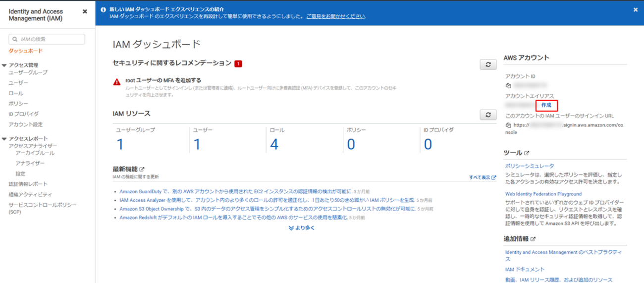This screenshot has width=644, height=283.
Task: Open アナライザー in the sidebar
Action: (30, 163)
